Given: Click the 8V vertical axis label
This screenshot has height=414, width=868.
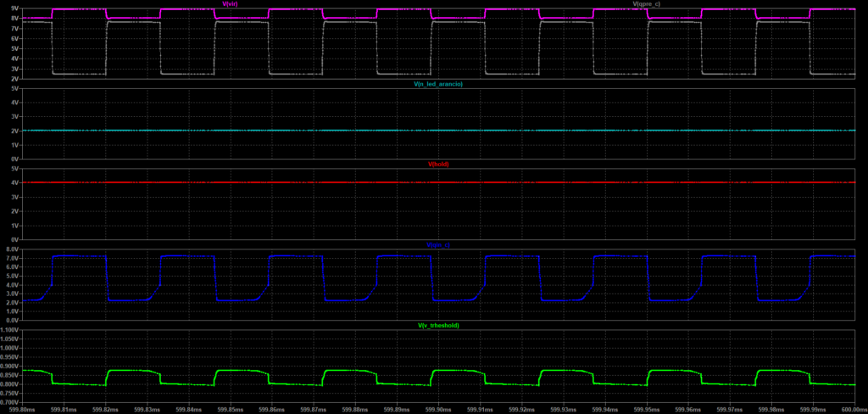Looking at the screenshot, I should click(x=15, y=19).
